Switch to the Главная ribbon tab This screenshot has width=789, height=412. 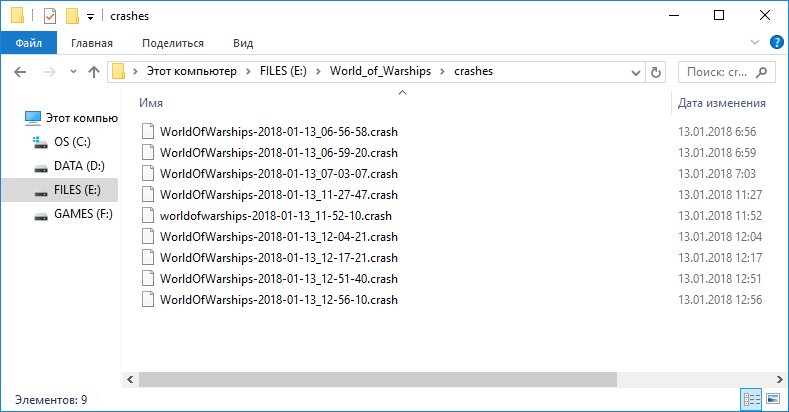[x=92, y=43]
